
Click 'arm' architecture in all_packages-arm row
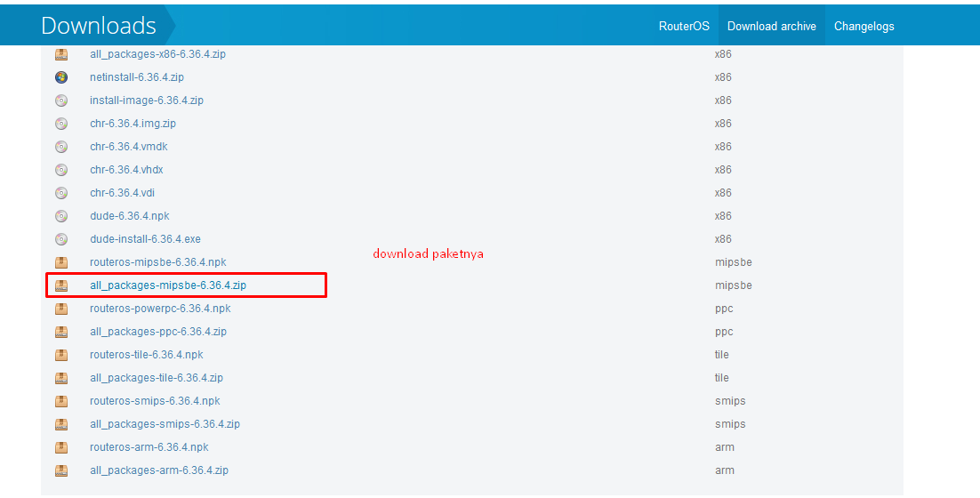tap(725, 470)
